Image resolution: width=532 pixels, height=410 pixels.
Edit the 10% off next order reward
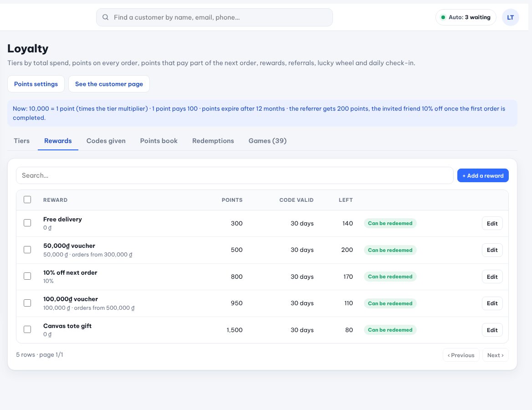coord(492,277)
